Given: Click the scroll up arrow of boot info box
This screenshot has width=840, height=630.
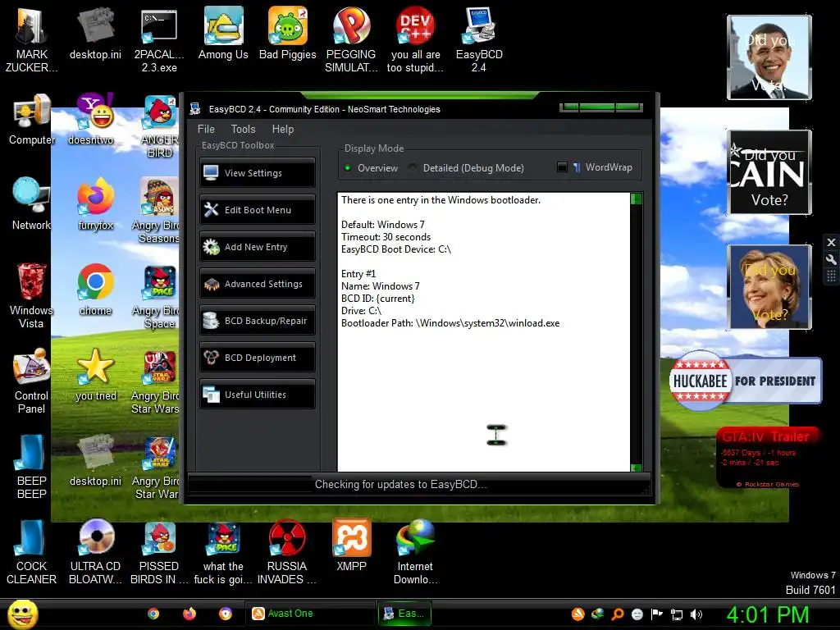Looking at the screenshot, I should click(636, 199).
